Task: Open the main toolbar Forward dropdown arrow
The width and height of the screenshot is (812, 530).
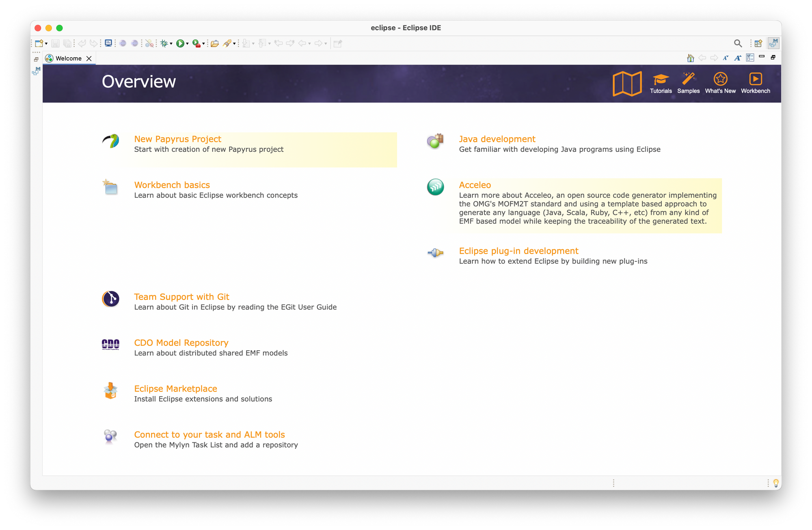Action: pyautogui.click(x=326, y=44)
